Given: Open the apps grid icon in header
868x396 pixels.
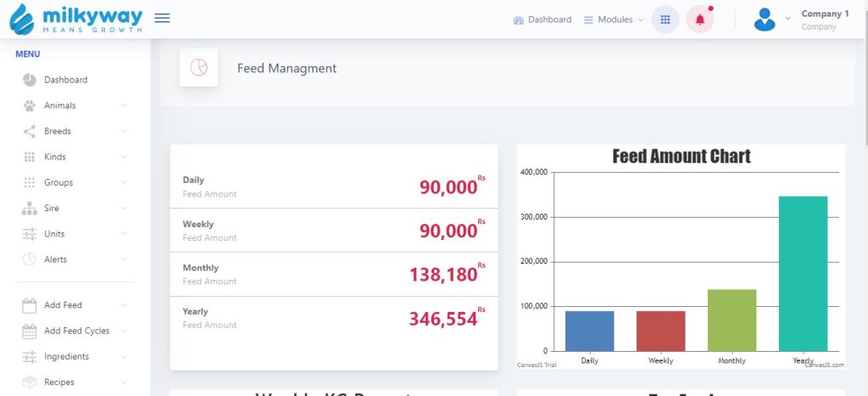Looking at the screenshot, I should (665, 20).
